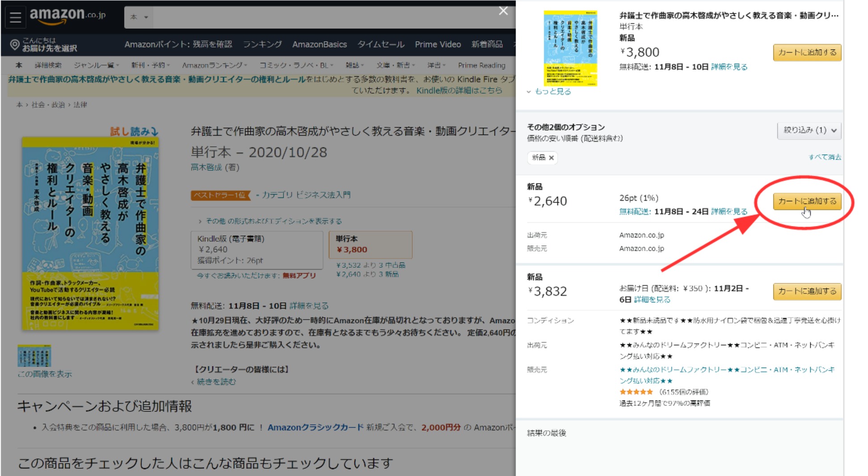Click the large book cover image
Viewport: 868px width, 476px height.
pyautogui.click(x=90, y=234)
